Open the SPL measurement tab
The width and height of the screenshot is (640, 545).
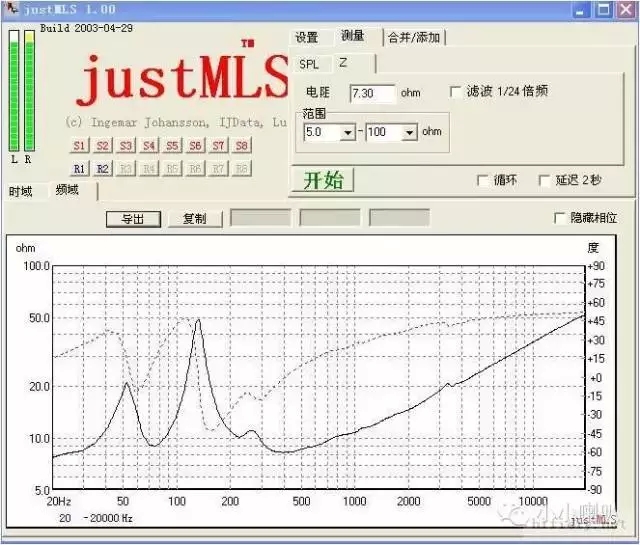[309, 63]
